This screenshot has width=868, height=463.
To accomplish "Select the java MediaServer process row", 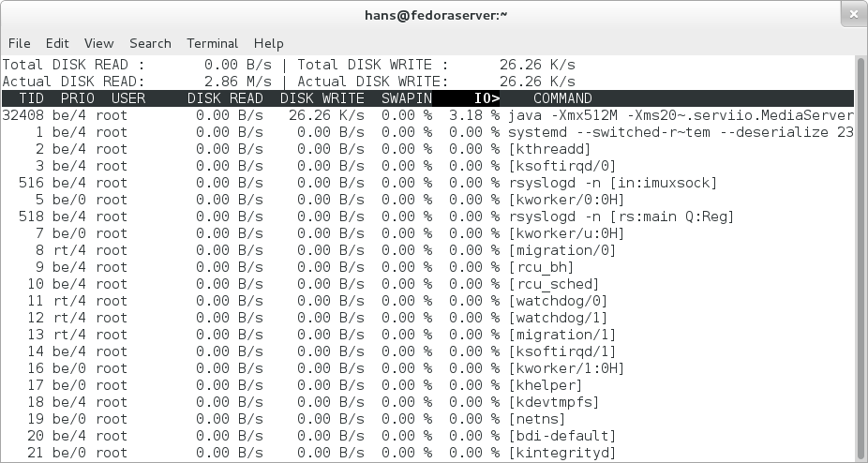I will point(427,115).
